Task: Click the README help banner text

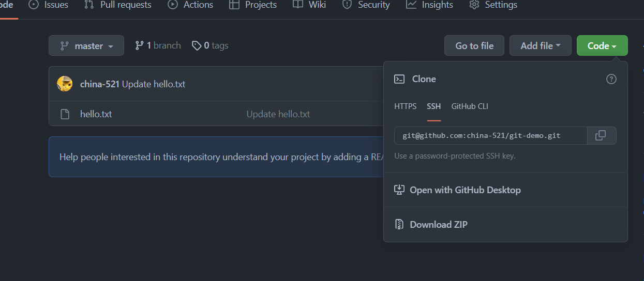Action: pyautogui.click(x=222, y=157)
